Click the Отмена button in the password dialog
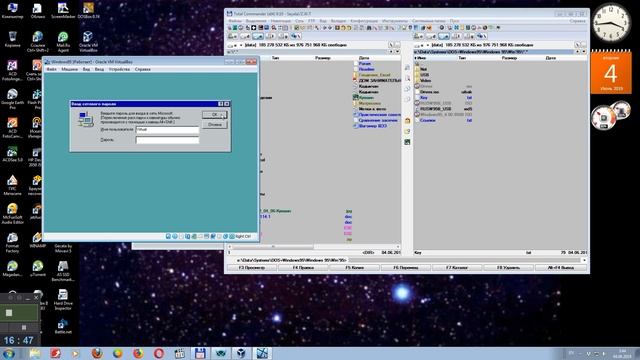The image size is (640, 360). [x=214, y=124]
